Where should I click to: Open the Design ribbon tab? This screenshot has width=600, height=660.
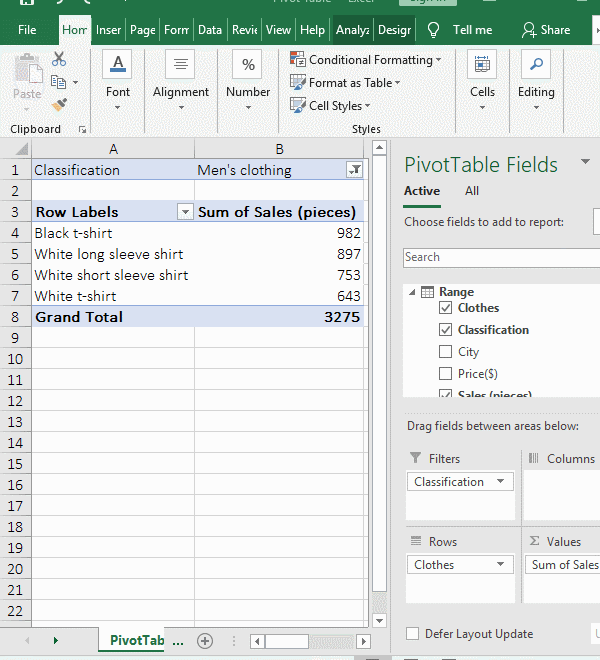click(394, 30)
